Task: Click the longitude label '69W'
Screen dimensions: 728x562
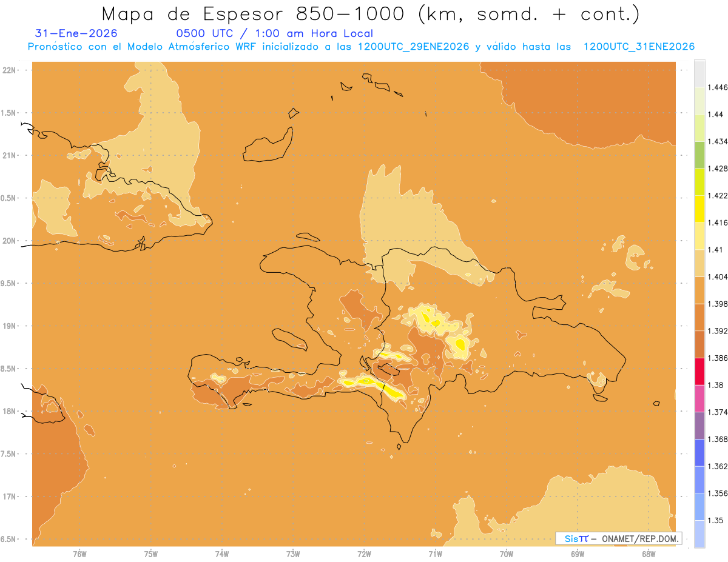Action: pos(578,555)
